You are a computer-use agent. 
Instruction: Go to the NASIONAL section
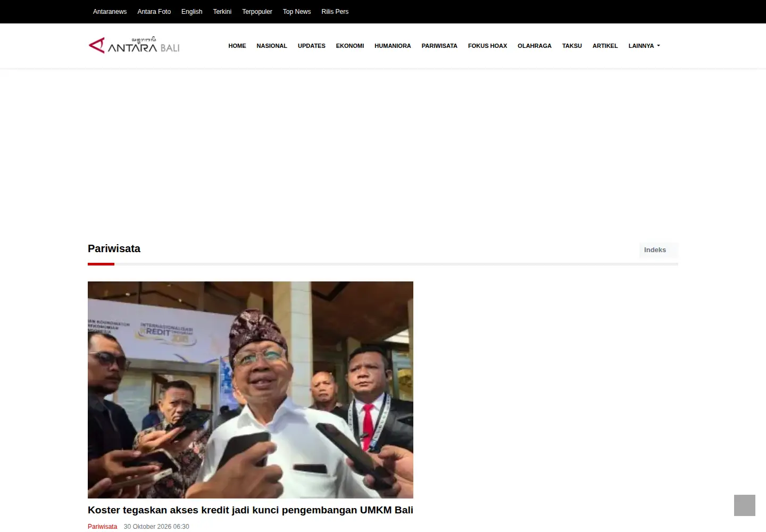coord(272,46)
